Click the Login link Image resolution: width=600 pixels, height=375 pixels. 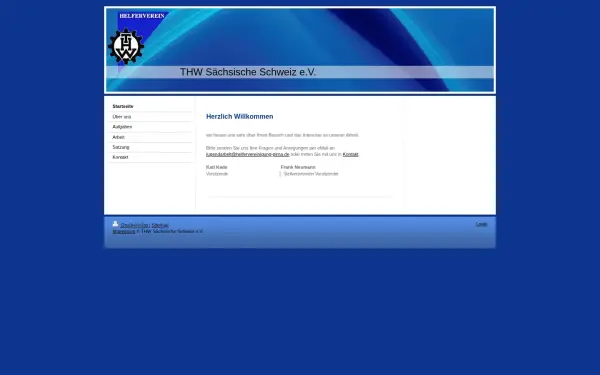pyautogui.click(x=481, y=224)
